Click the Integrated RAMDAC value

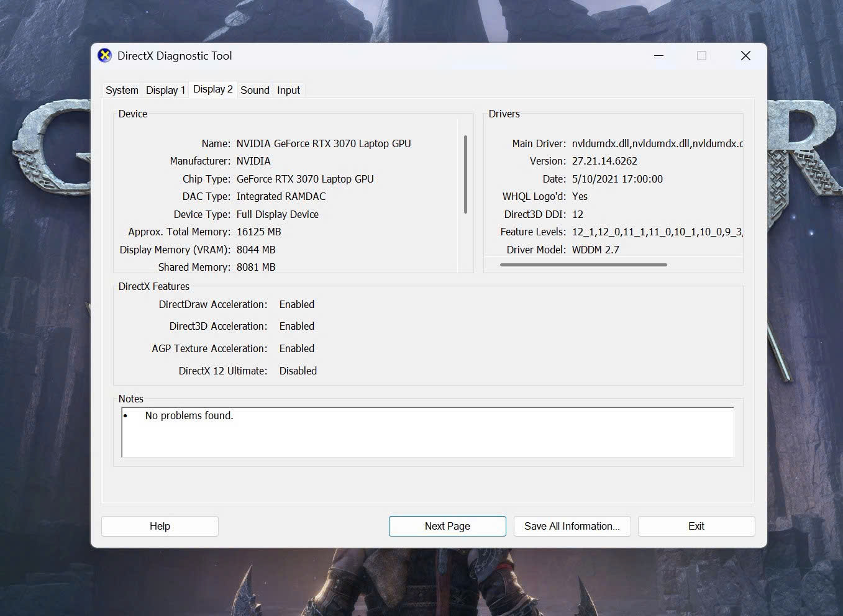point(281,196)
